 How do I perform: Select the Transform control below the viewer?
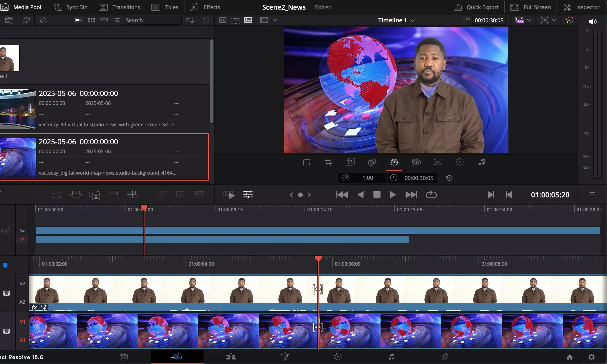tap(307, 162)
